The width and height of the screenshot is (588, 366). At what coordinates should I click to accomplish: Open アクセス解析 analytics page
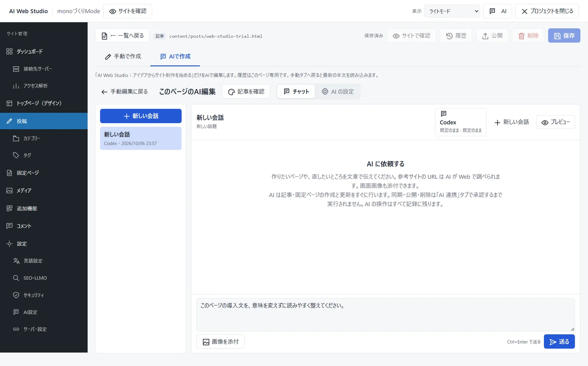pyautogui.click(x=44, y=86)
